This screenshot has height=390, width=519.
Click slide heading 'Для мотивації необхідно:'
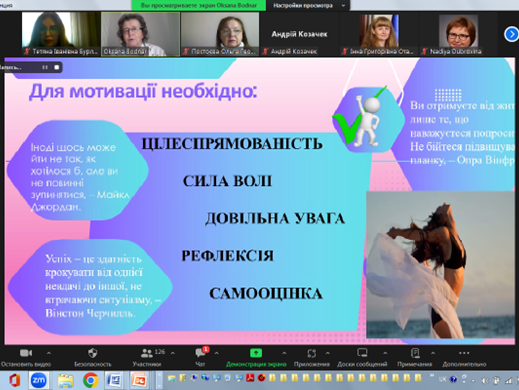point(143,91)
